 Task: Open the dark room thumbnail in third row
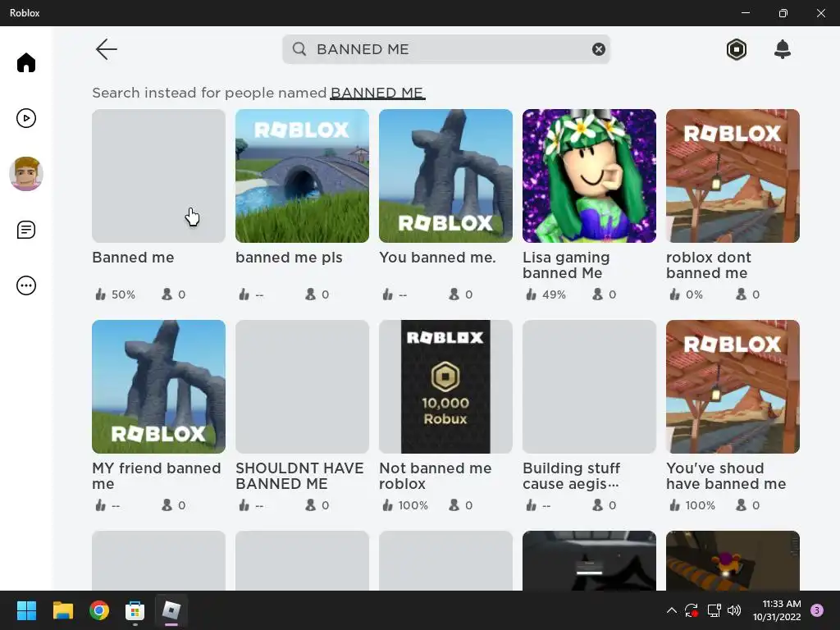[x=589, y=561]
